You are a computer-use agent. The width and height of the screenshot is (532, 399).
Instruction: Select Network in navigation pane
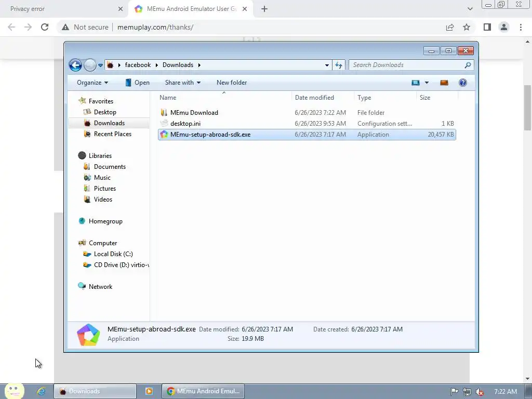[100, 286]
